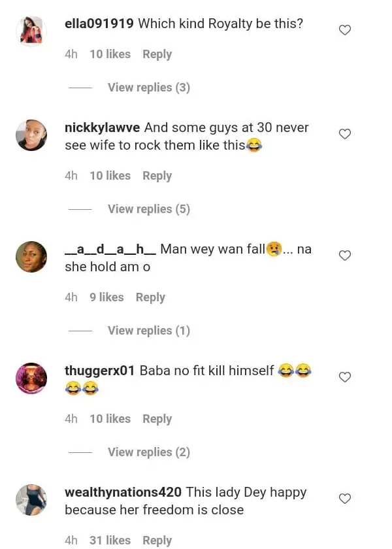Open wealthynations420's profile picture
Viewport: 392px width, 549px height.
pyautogui.click(x=31, y=500)
